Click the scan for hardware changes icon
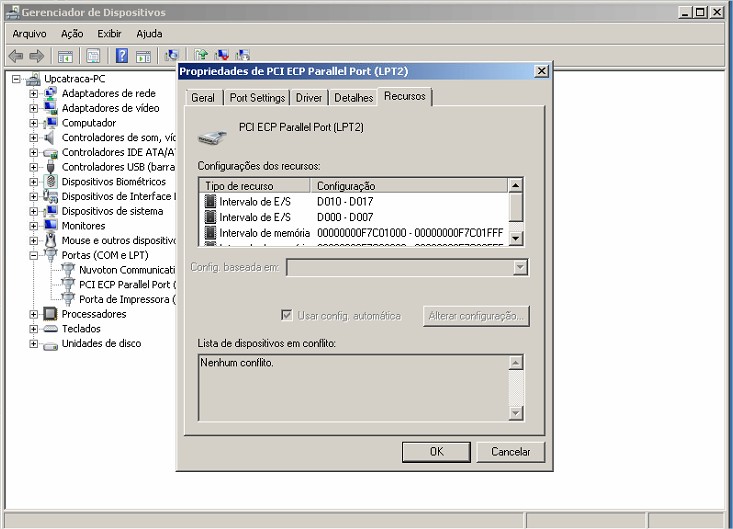This screenshot has width=733, height=529. tap(171, 56)
